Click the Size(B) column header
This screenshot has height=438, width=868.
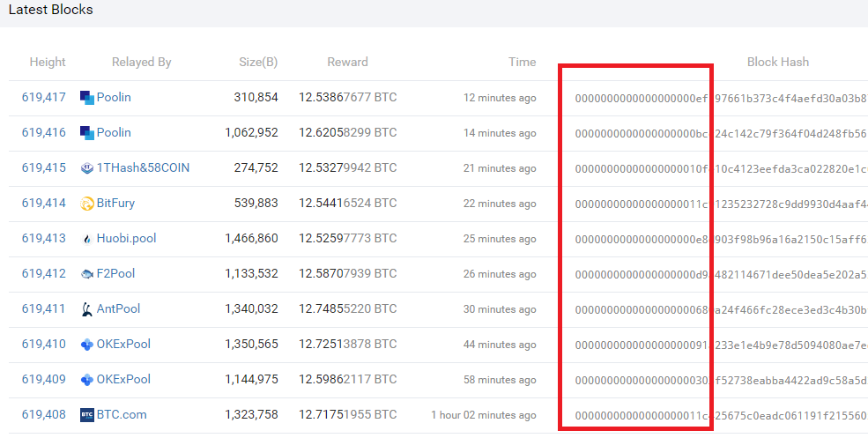(x=258, y=62)
